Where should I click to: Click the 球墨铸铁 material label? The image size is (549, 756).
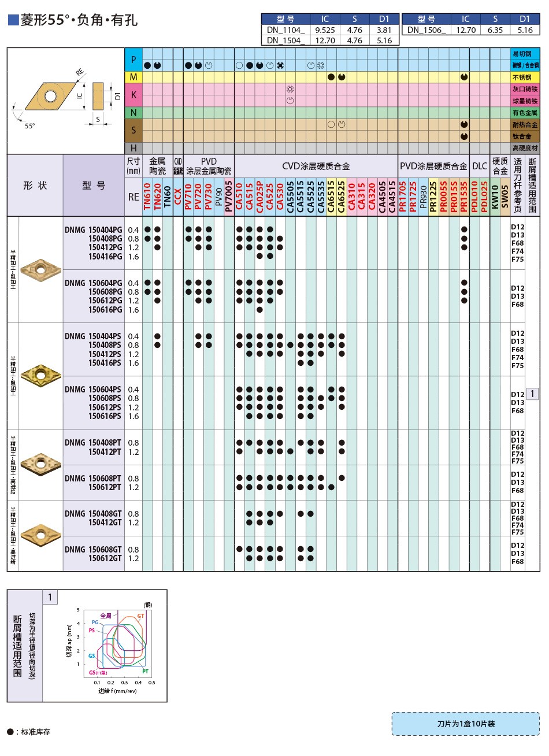(525, 101)
